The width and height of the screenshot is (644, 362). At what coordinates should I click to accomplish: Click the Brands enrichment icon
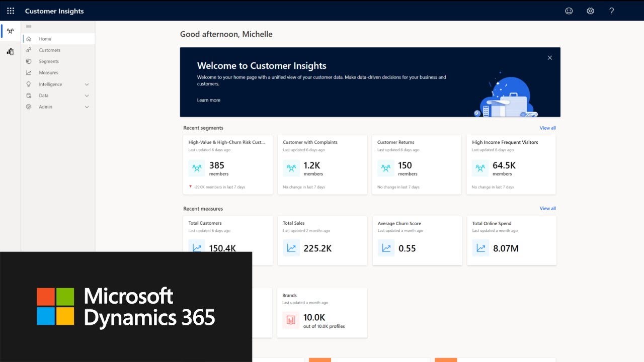click(x=291, y=320)
